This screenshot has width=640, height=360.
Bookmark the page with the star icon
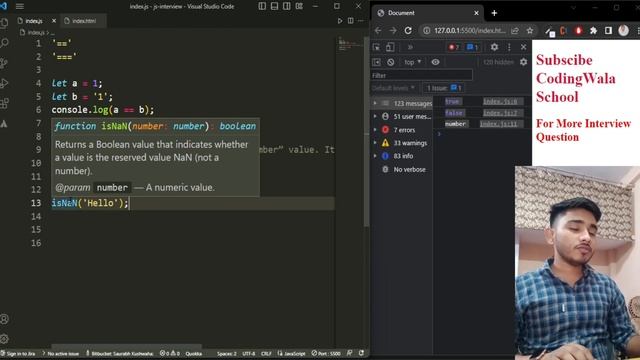[530, 31]
